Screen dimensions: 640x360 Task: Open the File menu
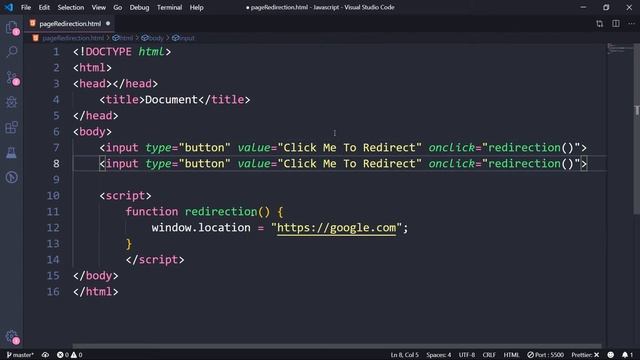(x=26, y=7)
